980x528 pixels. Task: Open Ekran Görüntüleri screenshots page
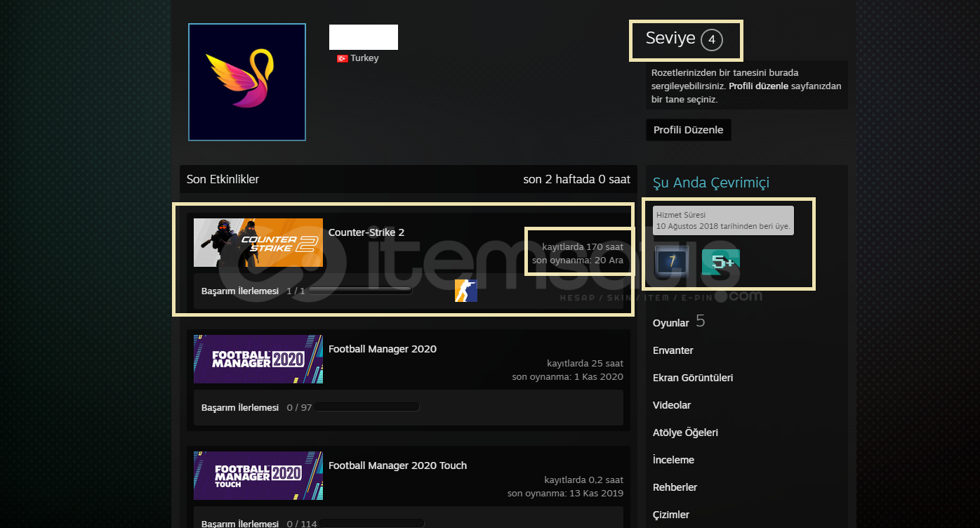coord(693,378)
